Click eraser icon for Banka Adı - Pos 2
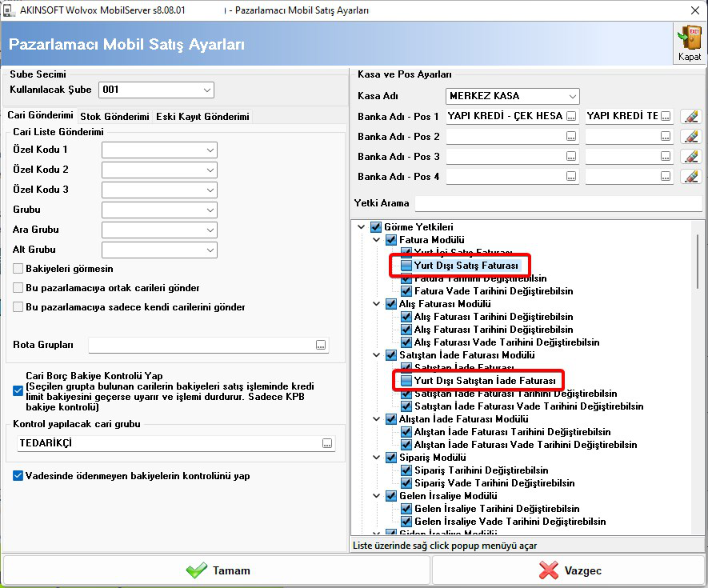The image size is (708, 588). pos(691,136)
